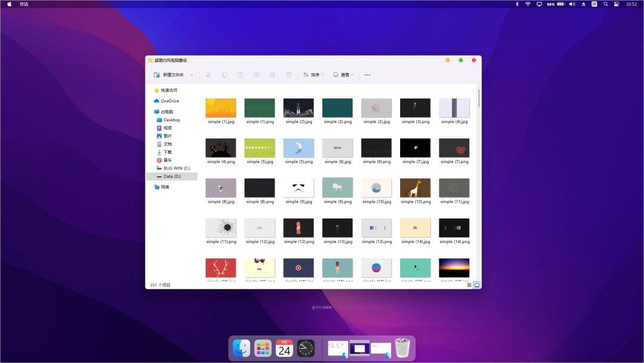The height and width of the screenshot is (363, 644).
Task: Switch to details list view in status bar
Action: pyautogui.click(x=469, y=285)
